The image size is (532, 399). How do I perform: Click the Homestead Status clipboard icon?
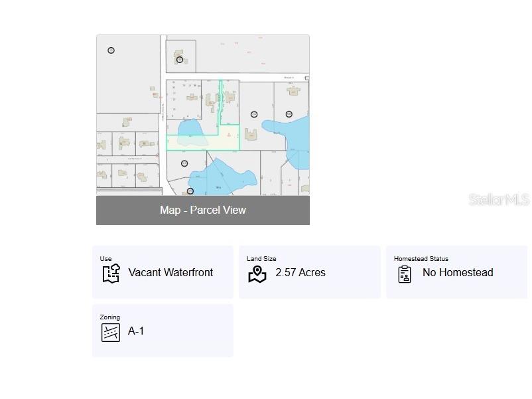pyautogui.click(x=405, y=274)
